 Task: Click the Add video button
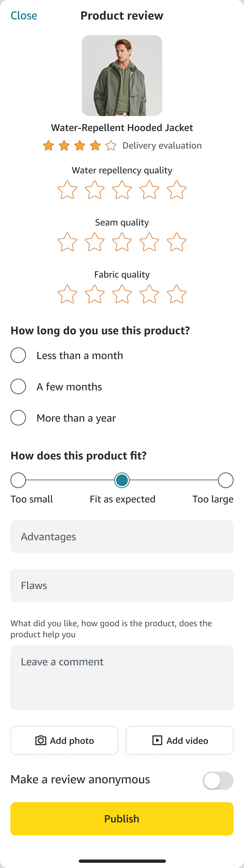click(x=179, y=740)
